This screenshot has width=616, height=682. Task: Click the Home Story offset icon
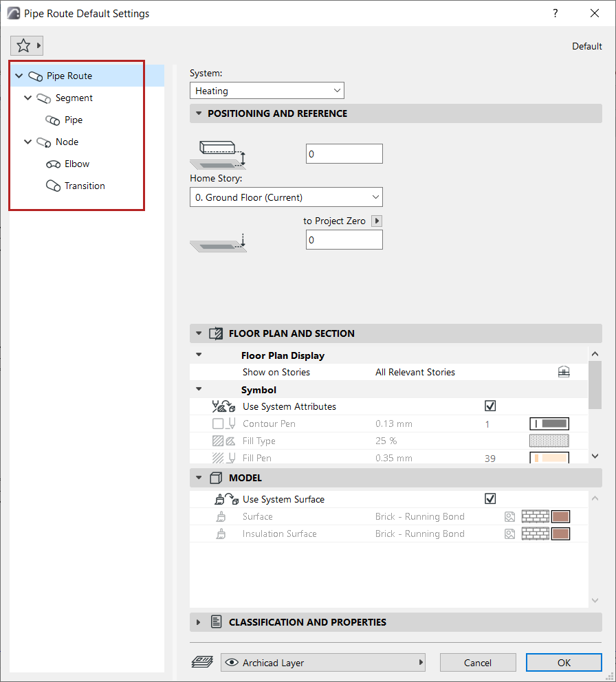[x=218, y=155]
